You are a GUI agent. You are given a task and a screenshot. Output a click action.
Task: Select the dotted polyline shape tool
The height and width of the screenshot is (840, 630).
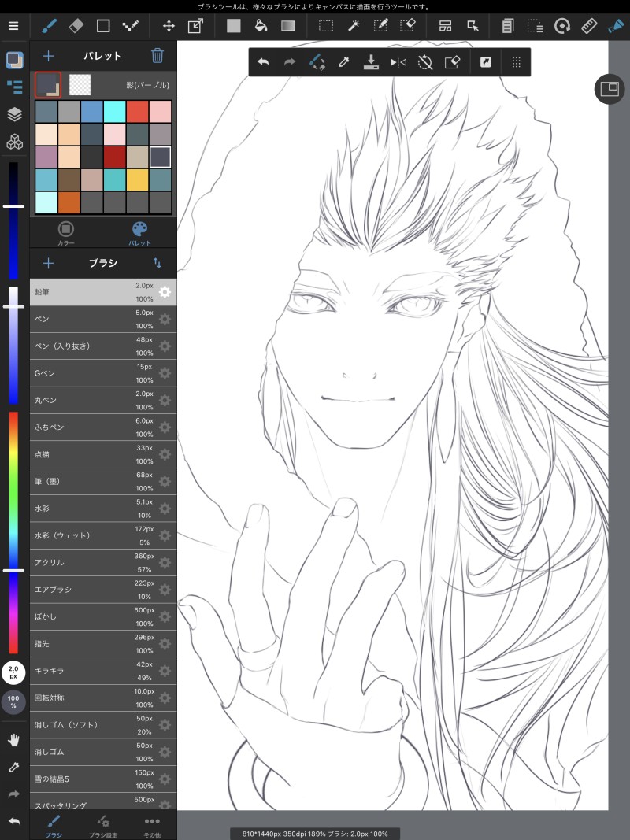click(130, 26)
